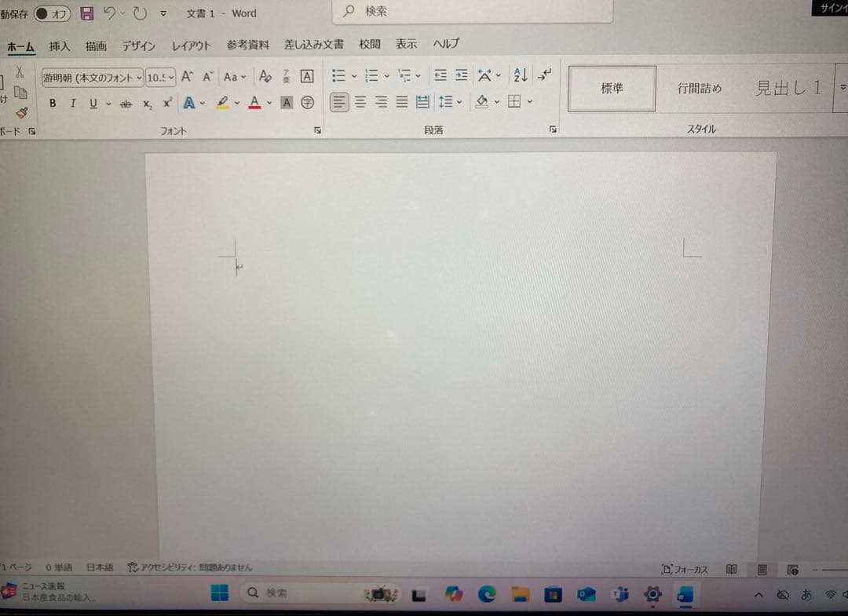Screen dimensions: 848x616
Task: Toggle the AutoSave switch
Action: point(52,14)
